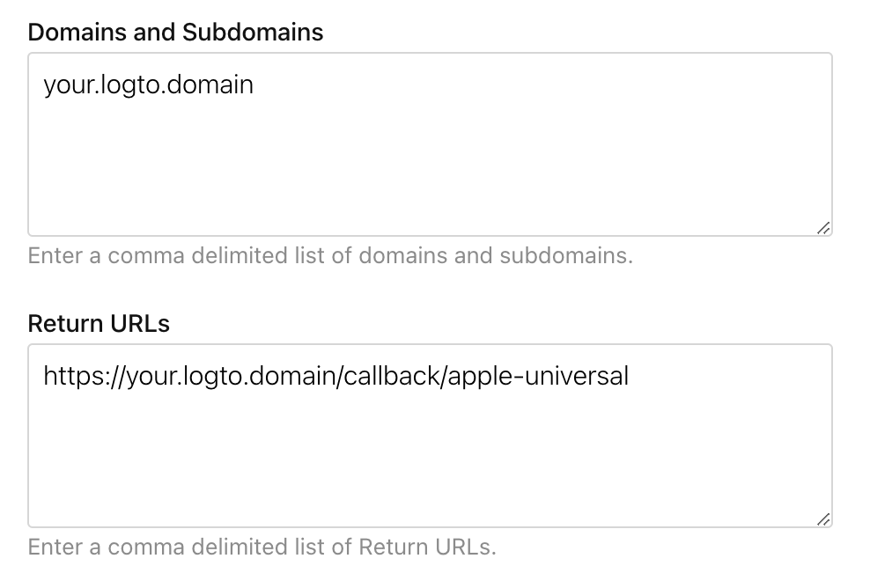Select the text your.logto.domain
The image size is (870, 588).
[148, 85]
